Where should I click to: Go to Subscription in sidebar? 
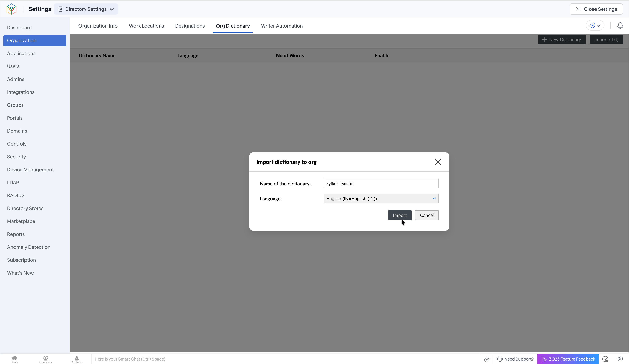[21, 260]
